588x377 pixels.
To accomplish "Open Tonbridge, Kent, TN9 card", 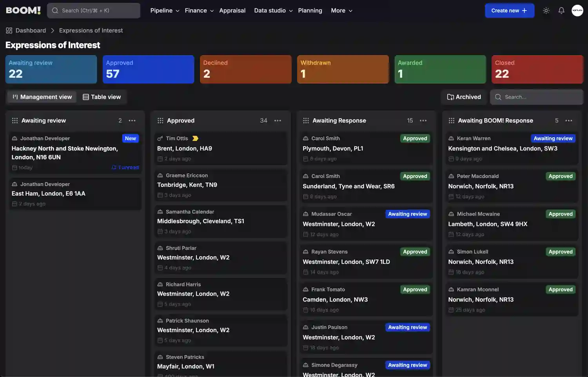I will pyautogui.click(x=221, y=185).
